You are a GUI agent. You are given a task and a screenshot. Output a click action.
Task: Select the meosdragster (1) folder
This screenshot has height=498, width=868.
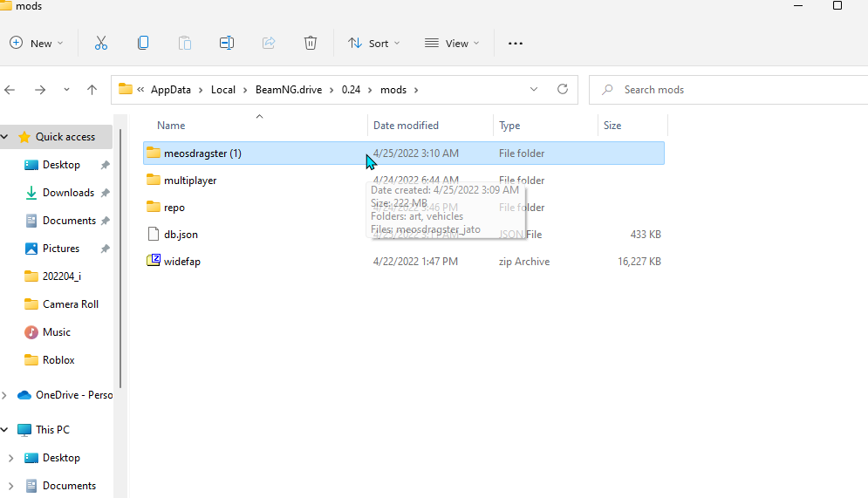[x=404, y=153]
